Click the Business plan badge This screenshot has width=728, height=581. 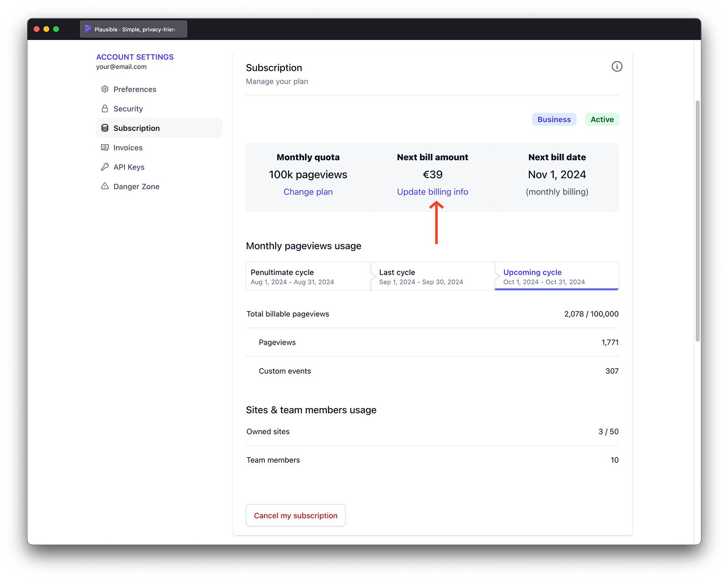tap(554, 119)
